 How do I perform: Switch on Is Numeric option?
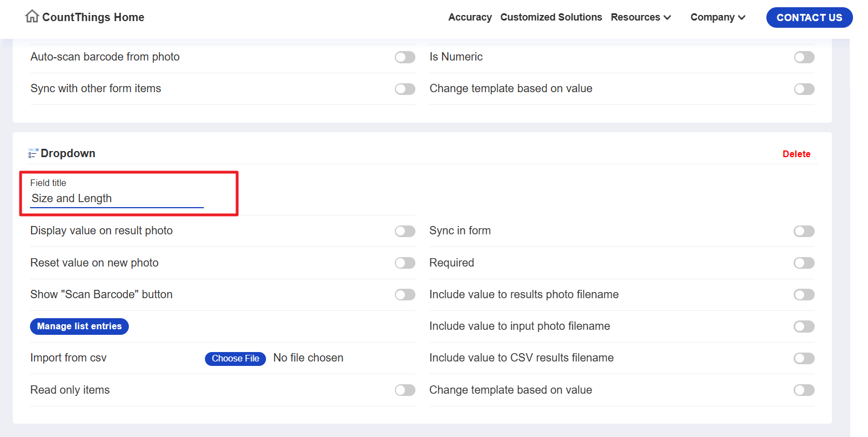(x=804, y=57)
